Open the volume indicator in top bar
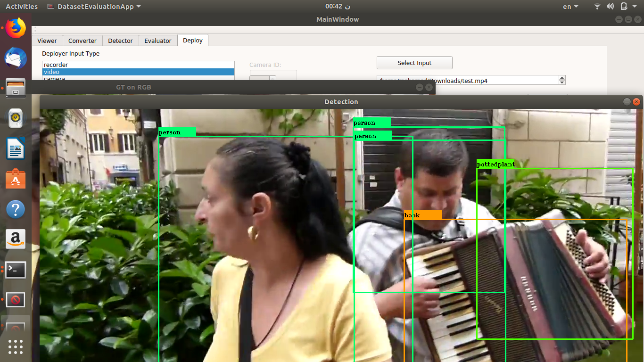Screen dimensions: 644x362 click(x=611, y=7)
